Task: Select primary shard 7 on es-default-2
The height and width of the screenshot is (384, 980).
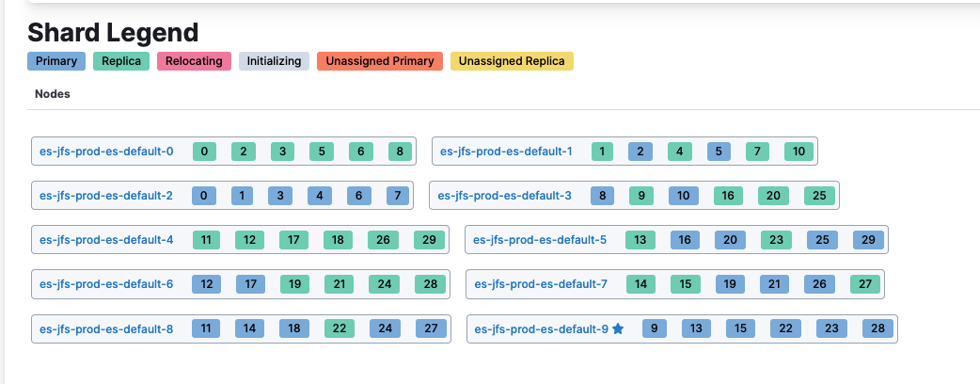Action: point(398,196)
